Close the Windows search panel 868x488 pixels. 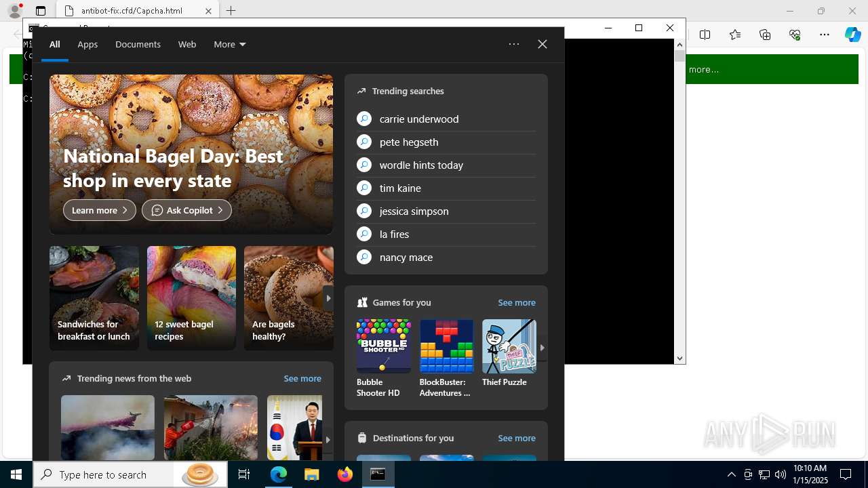(x=542, y=44)
